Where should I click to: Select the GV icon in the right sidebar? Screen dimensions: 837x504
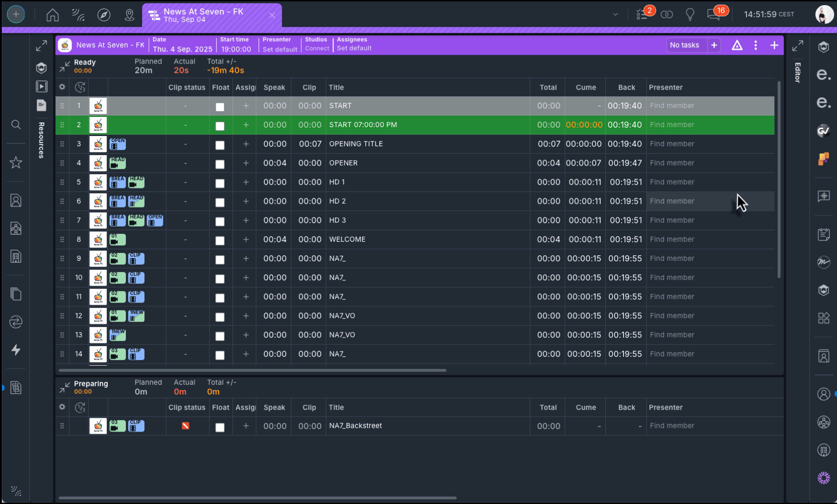(x=824, y=131)
